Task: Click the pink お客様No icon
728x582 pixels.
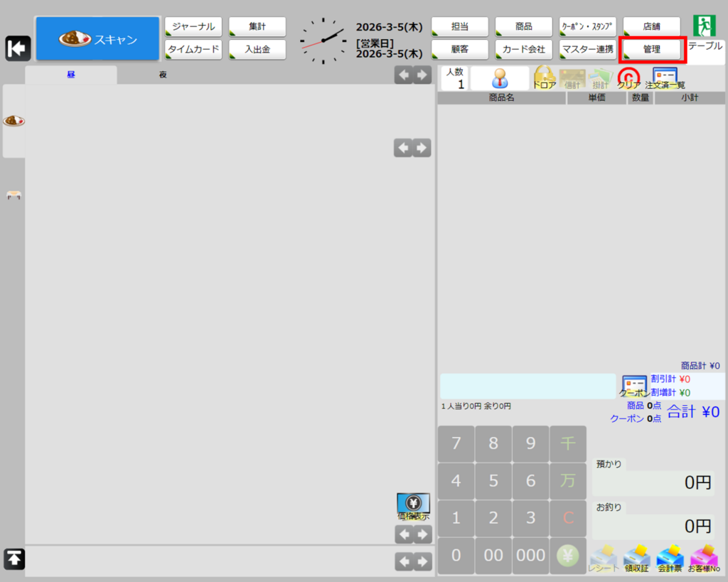Action: click(x=703, y=559)
